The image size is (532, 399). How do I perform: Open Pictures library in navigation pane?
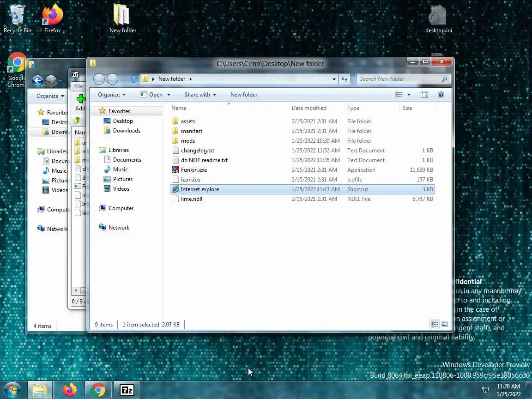[122, 179]
